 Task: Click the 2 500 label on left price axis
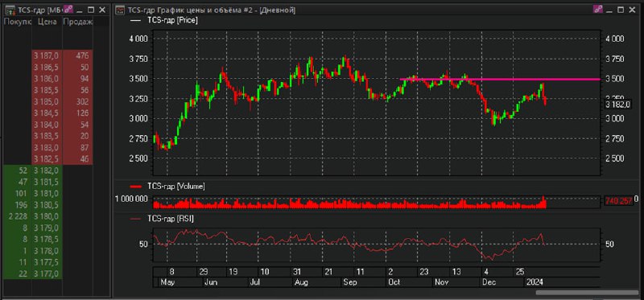pos(138,158)
